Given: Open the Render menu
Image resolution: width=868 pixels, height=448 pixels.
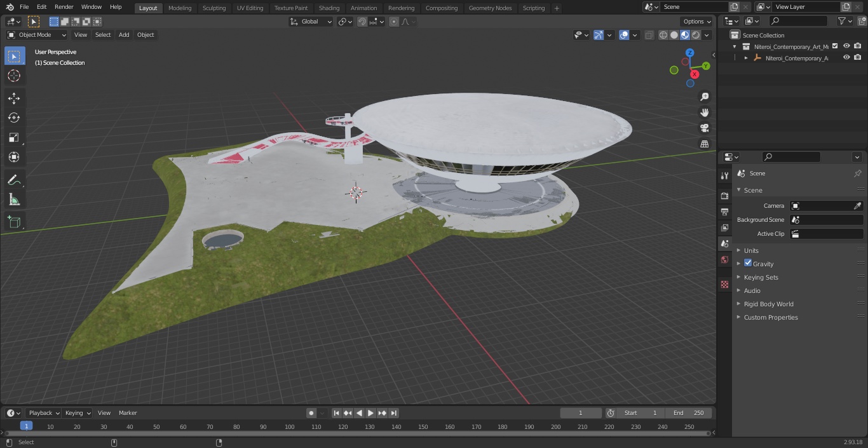Looking at the screenshot, I should tap(64, 7).
